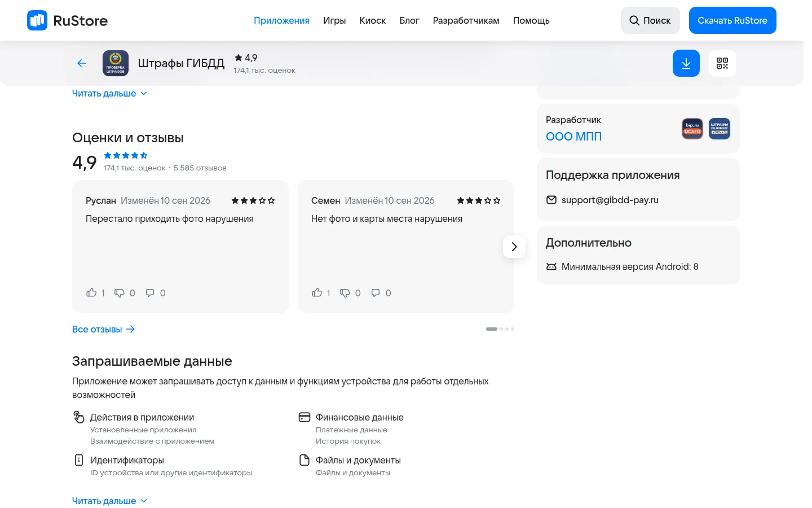
Task: Open the search field with the magnifier icon
Action: point(650,20)
